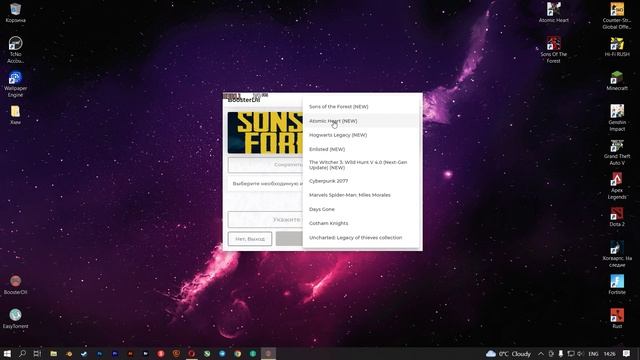Click the gray button beside 'Нет, Выход'
The image size is (640, 360).
coord(289,239)
